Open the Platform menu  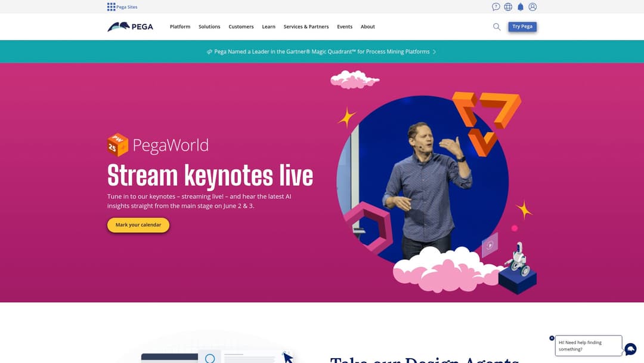click(180, 27)
